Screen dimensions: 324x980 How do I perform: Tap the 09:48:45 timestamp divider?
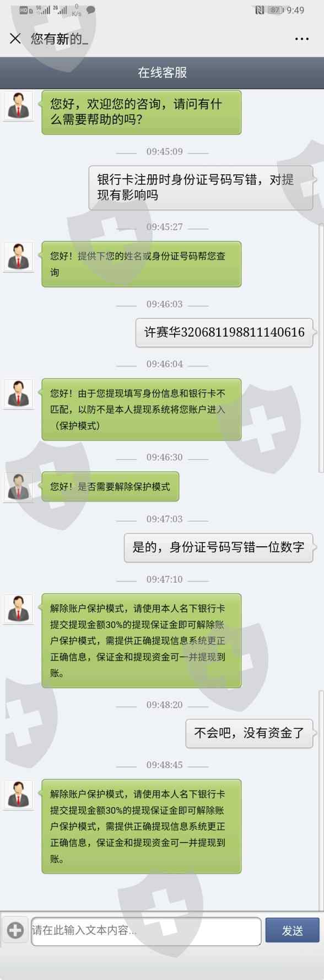pyautogui.click(x=164, y=765)
